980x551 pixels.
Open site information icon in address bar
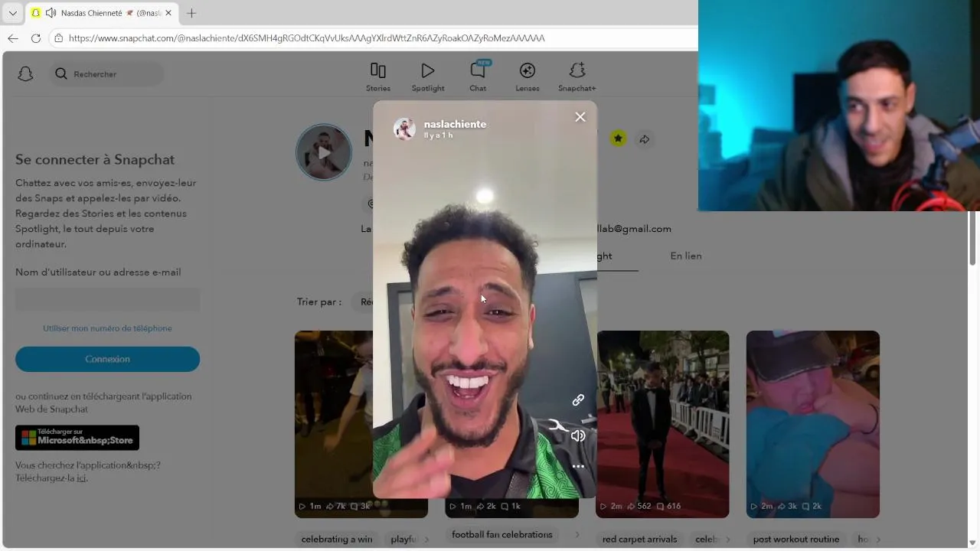(58, 37)
